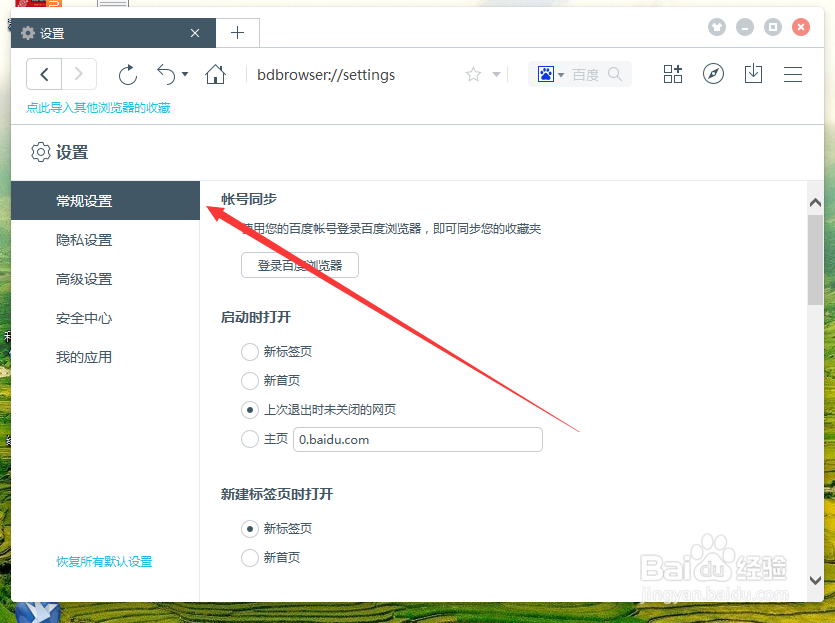Open the hamburger main menu
Screen dimensions: 835x623
[793, 74]
